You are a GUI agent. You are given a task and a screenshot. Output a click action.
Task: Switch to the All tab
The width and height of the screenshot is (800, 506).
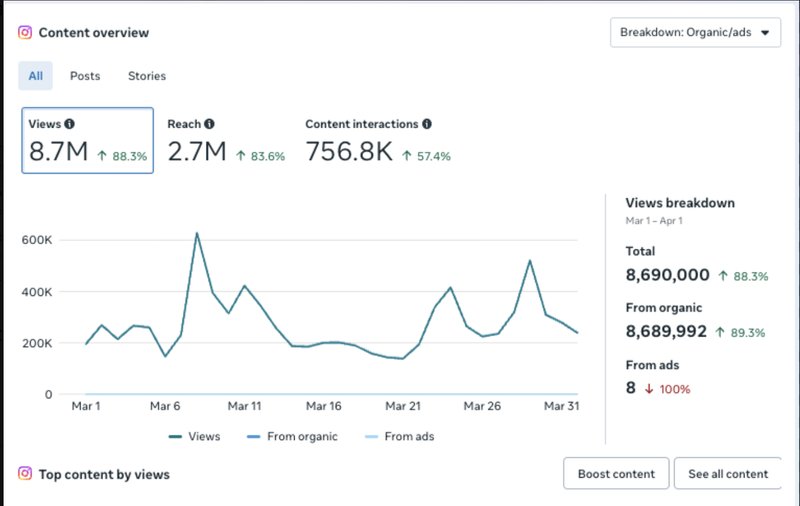36,76
